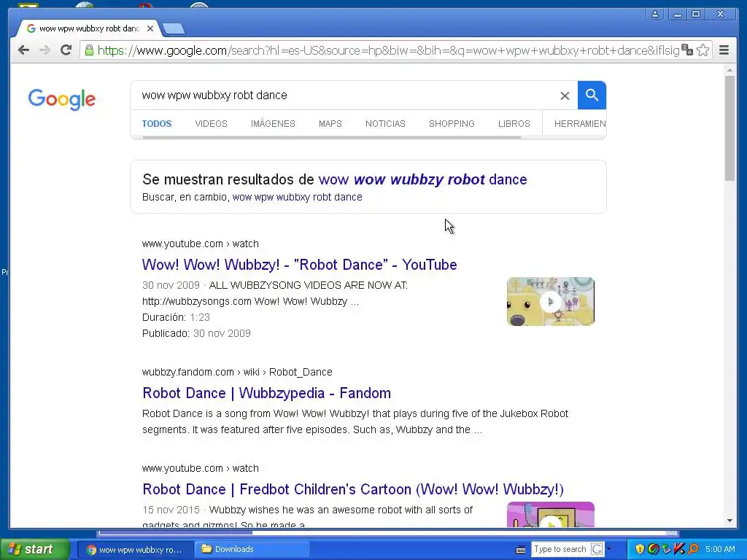Image resolution: width=747 pixels, height=560 pixels.
Task: Open corrected query 'wow wow wubbzy robot dance' link
Action: [x=422, y=179]
